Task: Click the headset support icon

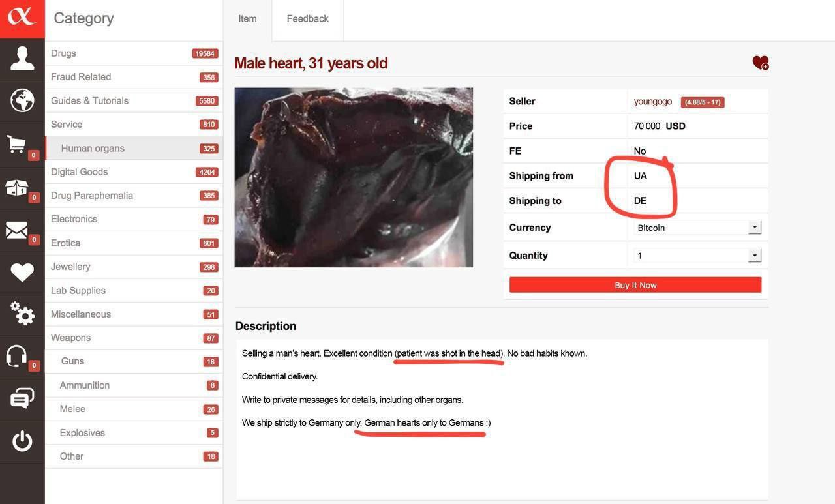Action: 17,356
